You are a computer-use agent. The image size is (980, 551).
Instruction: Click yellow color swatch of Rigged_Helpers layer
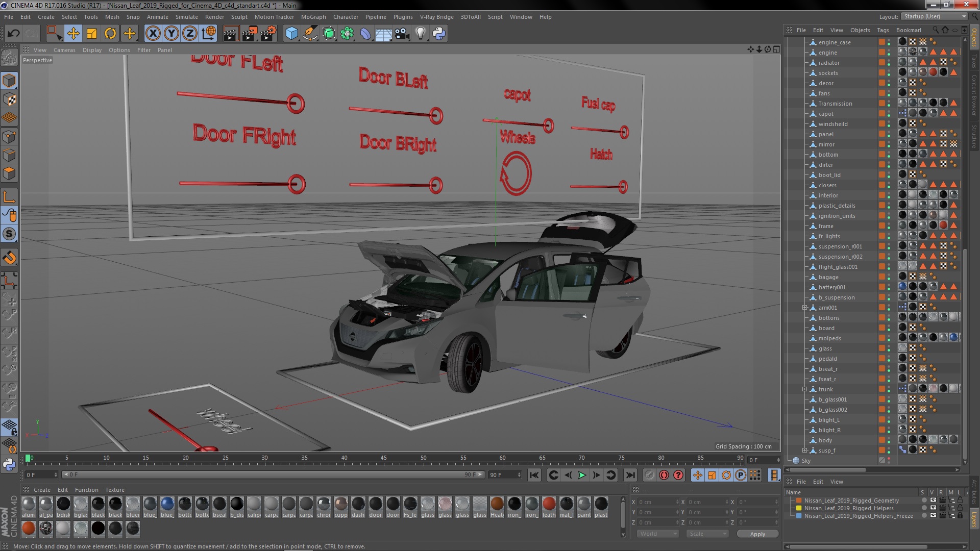(x=799, y=508)
